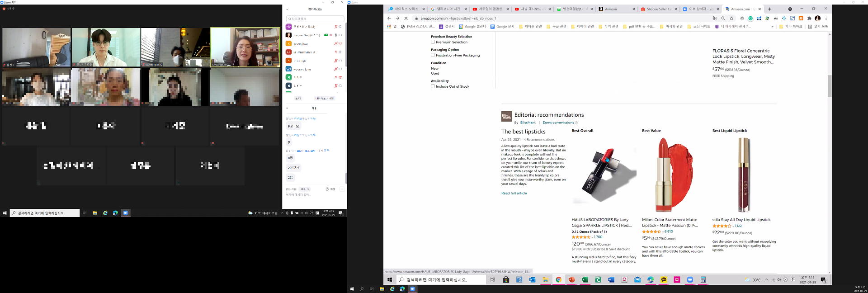868x293 pixels.
Task: Go forward in the Chrome browser
Action: pyautogui.click(x=397, y=18)
